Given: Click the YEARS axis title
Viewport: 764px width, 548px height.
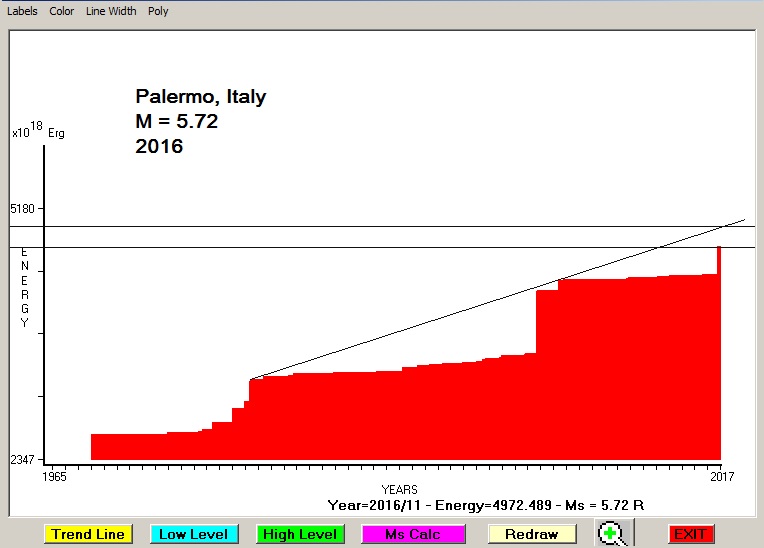Looking at the screenshot, I should 399,490.
